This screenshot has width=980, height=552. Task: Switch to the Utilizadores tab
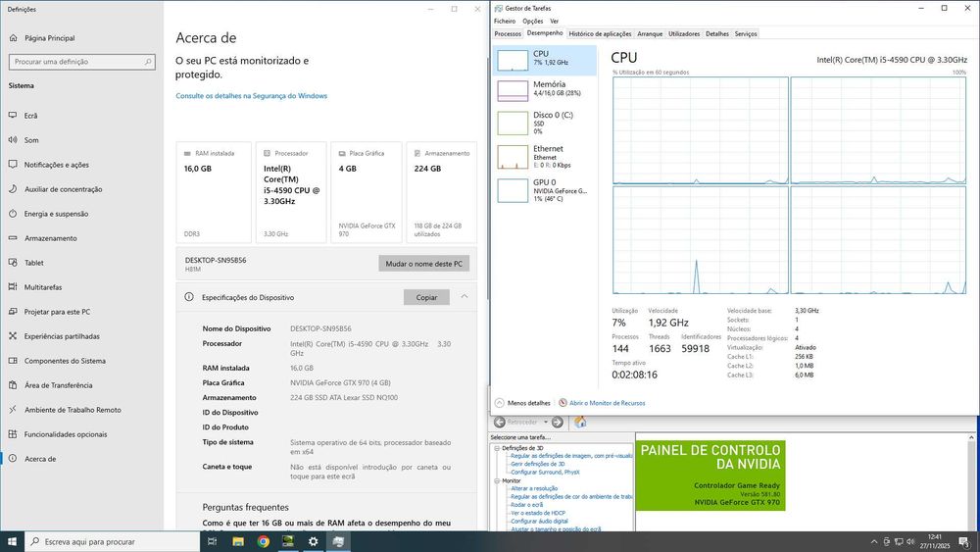684,33
